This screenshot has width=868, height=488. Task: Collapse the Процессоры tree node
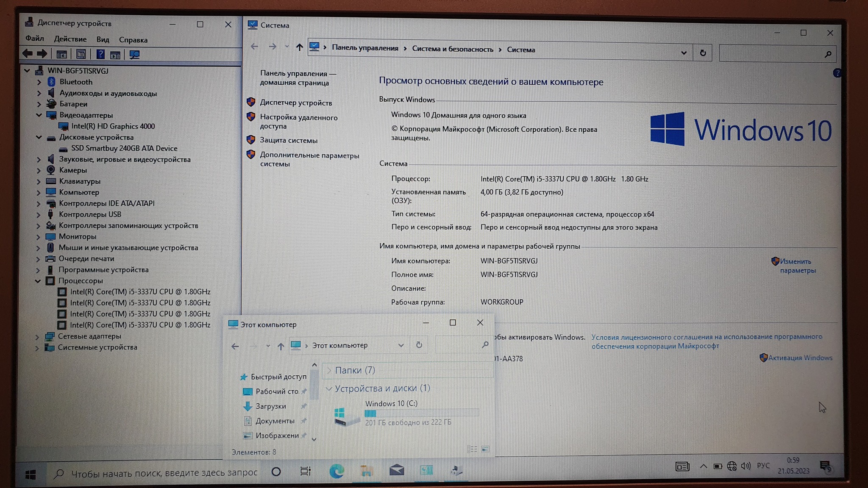click(38, 281)
